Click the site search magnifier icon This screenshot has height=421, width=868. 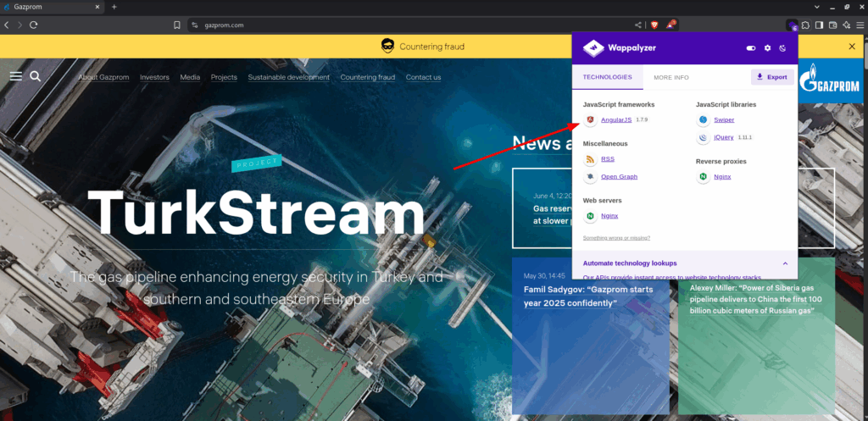point(36,76)
